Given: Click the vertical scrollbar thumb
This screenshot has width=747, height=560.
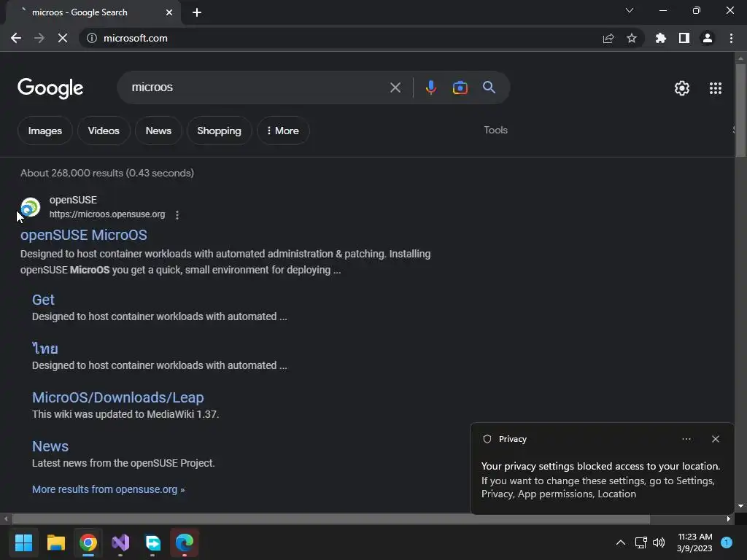Looking at the screenshot, I should 740,109.
